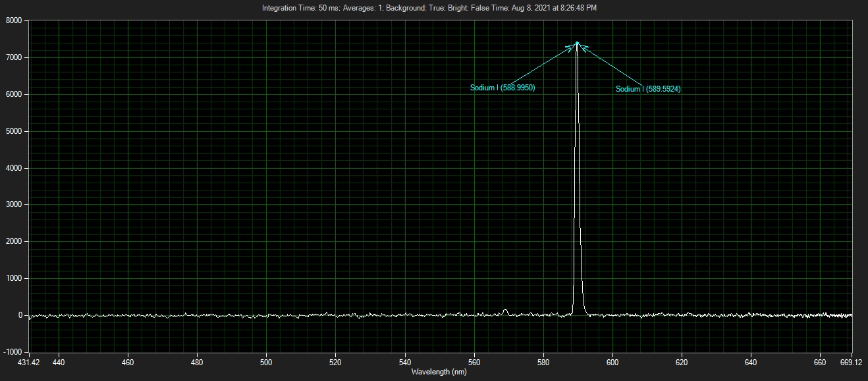Select the Sodium I (589.5924) annotation label
Screen dimensions: 868x381
click(648, 89)
